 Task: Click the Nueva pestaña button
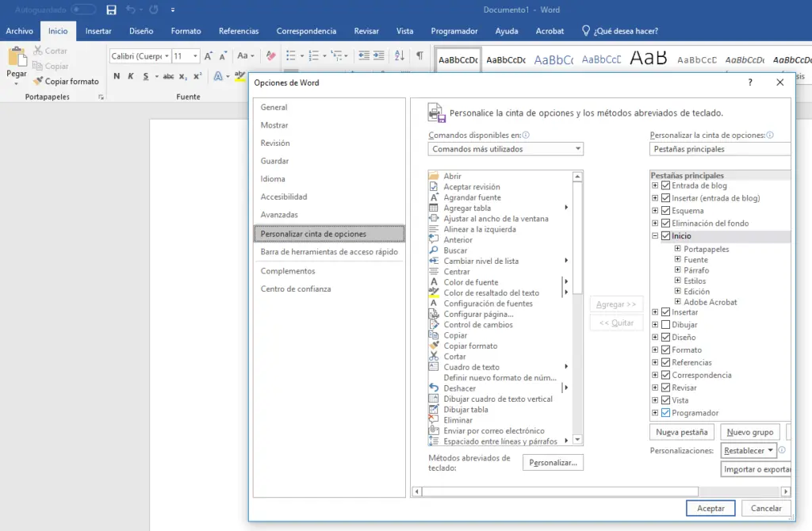click(x=681, y=432)
